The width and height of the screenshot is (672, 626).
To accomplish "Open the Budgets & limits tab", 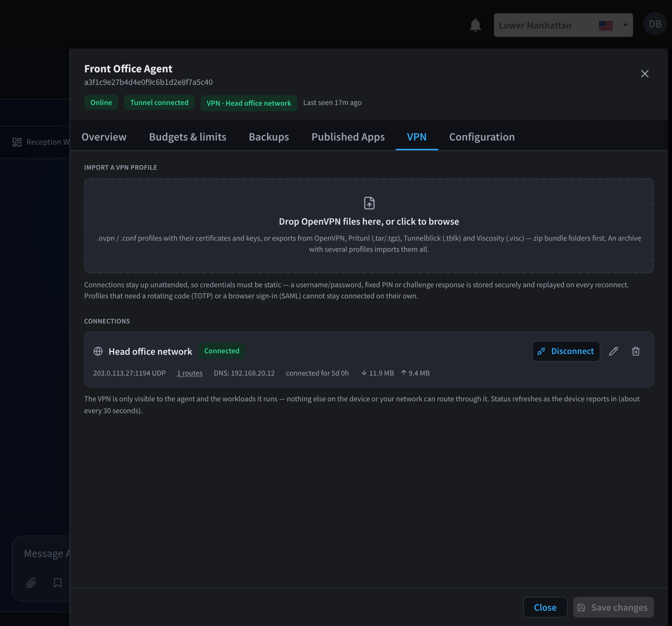I will pos(187,137).
